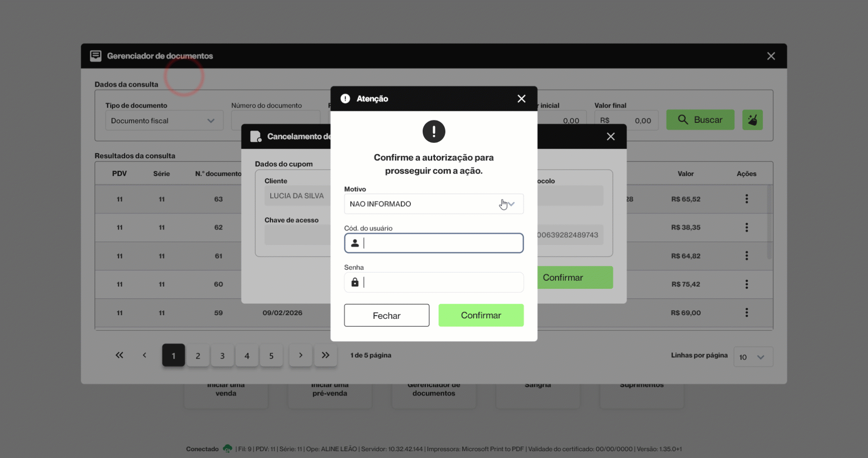
Task: Click the Cliente field LUCIA DA SILVA
Action: tap(297, 196)
